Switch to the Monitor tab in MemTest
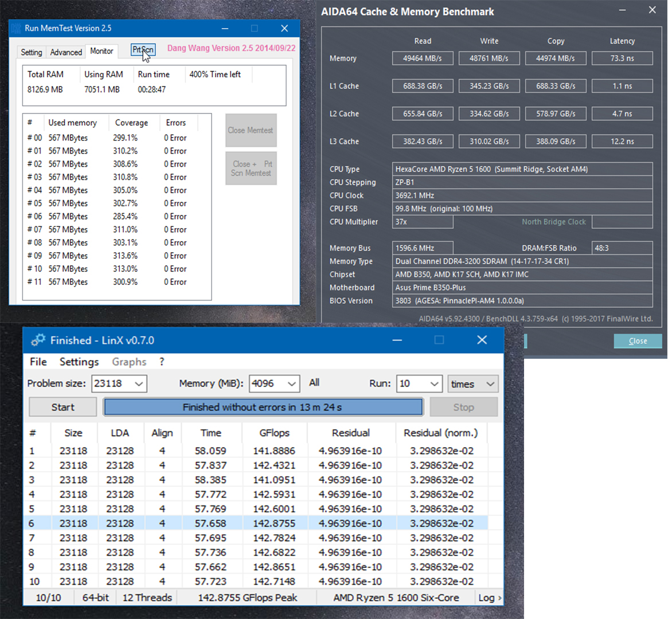The image size is (672, 619). 101,51
